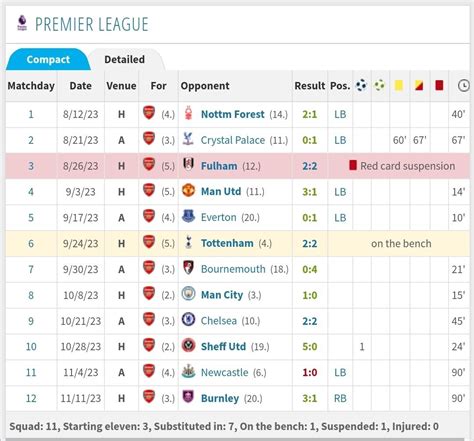Click the Premier League logo icon
Viewport: 474px width, 441px height.
tap(22, 23)
